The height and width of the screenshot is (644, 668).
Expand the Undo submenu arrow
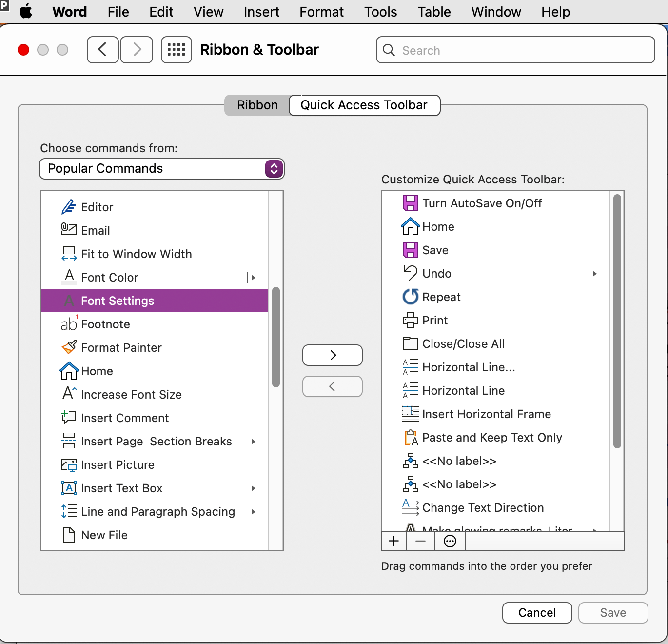[x=594, y=274]
